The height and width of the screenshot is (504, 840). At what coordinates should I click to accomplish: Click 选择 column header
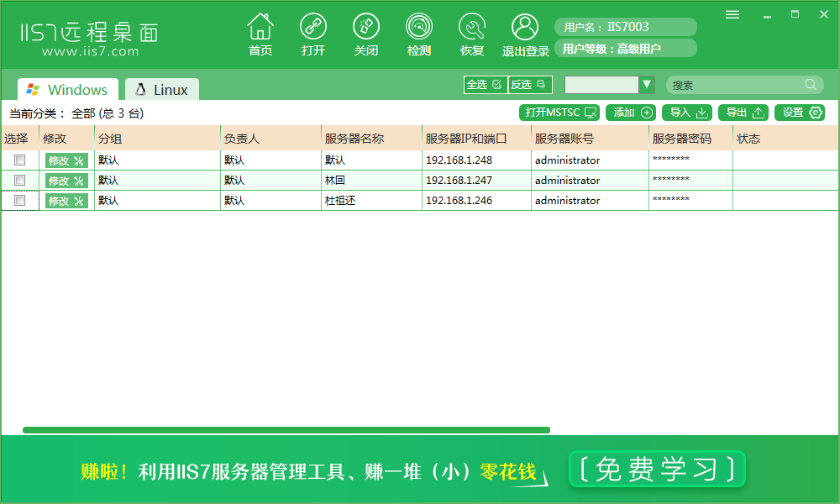point(20,139)
